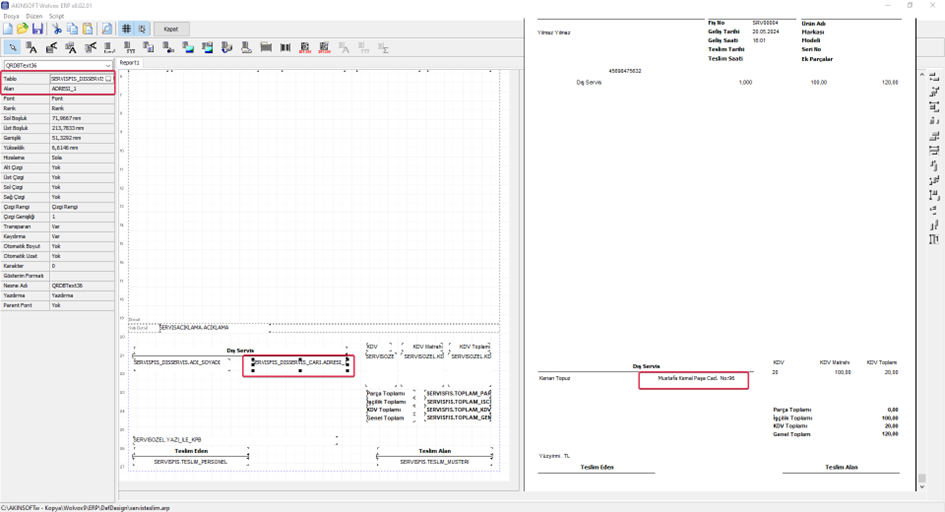The image size is (945, 512).
Task: Open the Yazdırma property value
Action: 81,295
